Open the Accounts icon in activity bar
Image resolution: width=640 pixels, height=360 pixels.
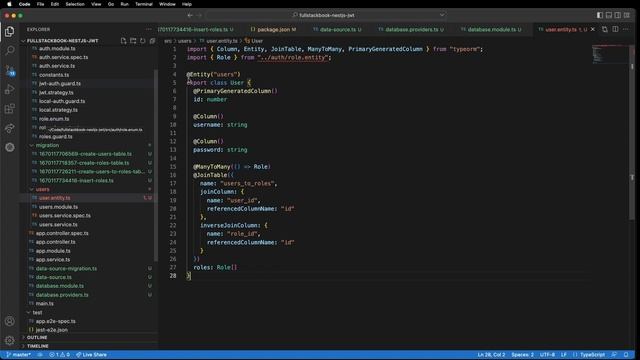pos(9,321)
